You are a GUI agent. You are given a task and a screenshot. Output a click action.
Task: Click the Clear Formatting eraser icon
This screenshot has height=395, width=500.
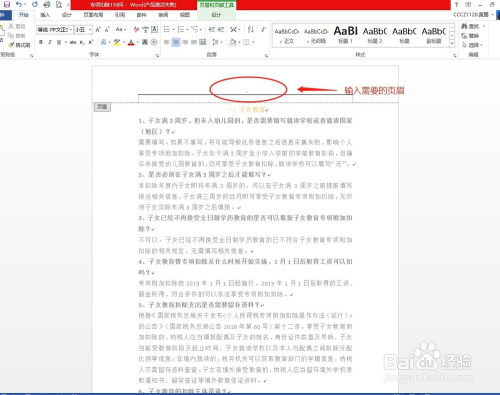[136, 30]
